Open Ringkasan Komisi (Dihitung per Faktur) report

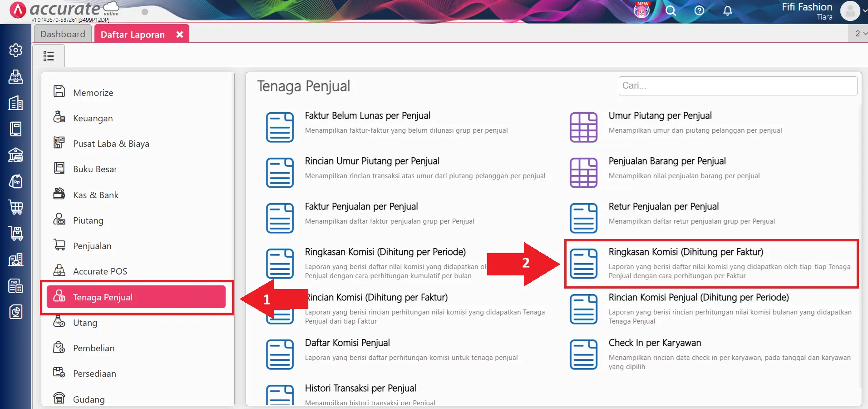click(x=686, y=252)
